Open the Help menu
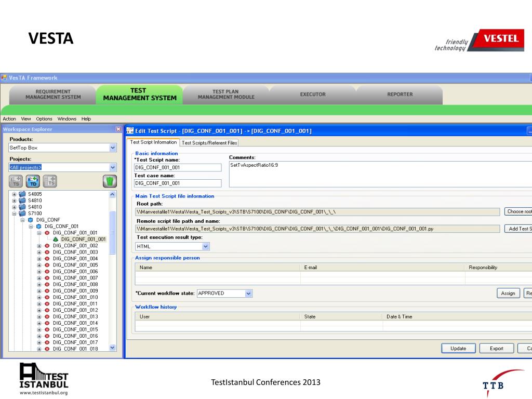Image resolution: width=532 pixels, height=399 pixels. [x=86, y=119]
